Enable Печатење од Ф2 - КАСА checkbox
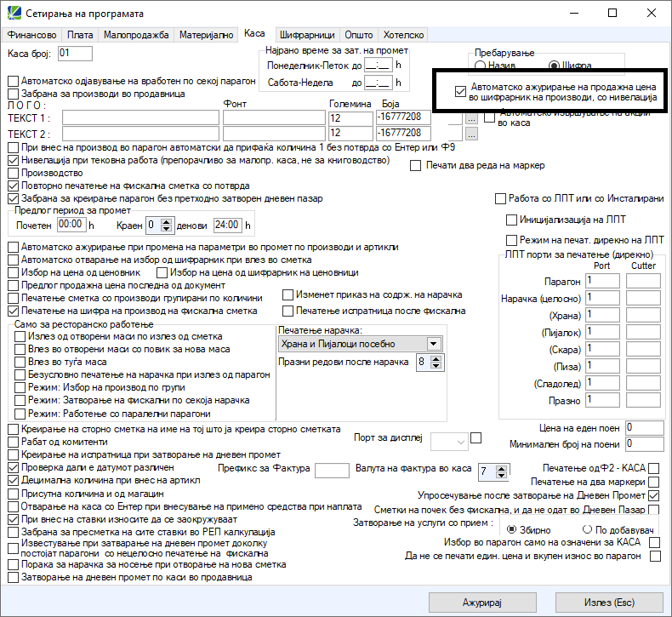This screenshot has height=617, width=672. pyautogui.click(x=654, y=468)
